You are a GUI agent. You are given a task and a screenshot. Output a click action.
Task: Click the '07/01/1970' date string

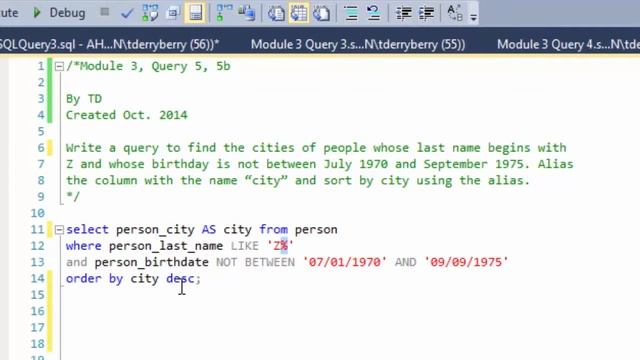click(344, 262)
